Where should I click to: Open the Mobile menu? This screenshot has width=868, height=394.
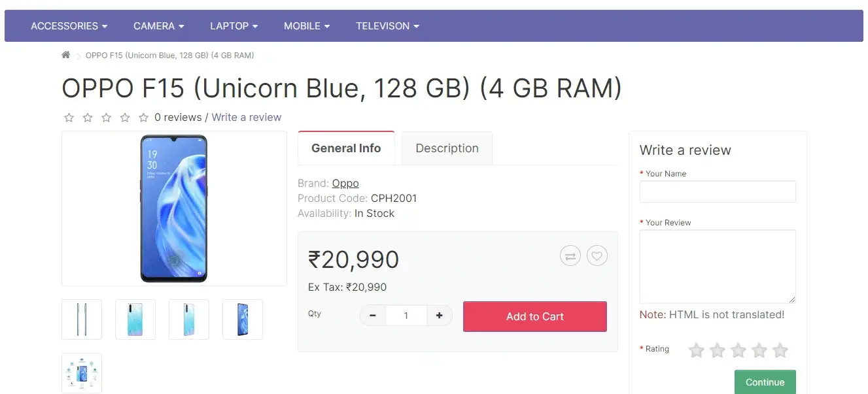(x=306, y=26)
